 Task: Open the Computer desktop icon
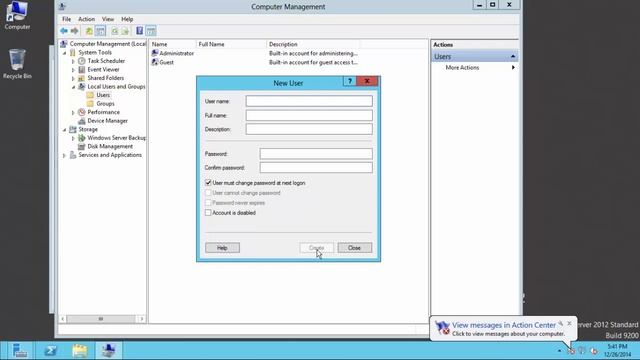pyautogui.click(x=17, y=15)
